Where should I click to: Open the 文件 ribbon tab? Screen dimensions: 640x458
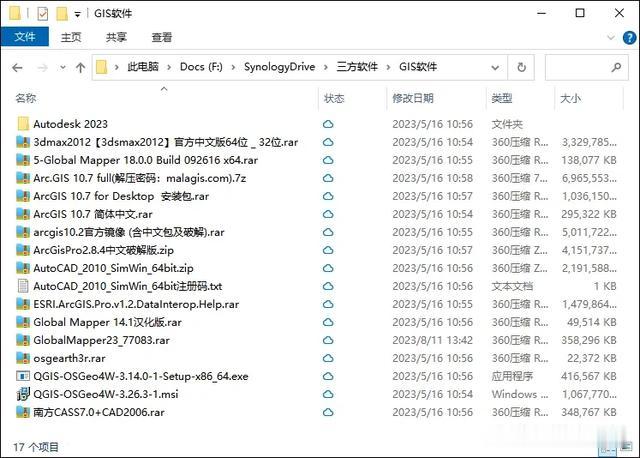click(x=24, y=37)
